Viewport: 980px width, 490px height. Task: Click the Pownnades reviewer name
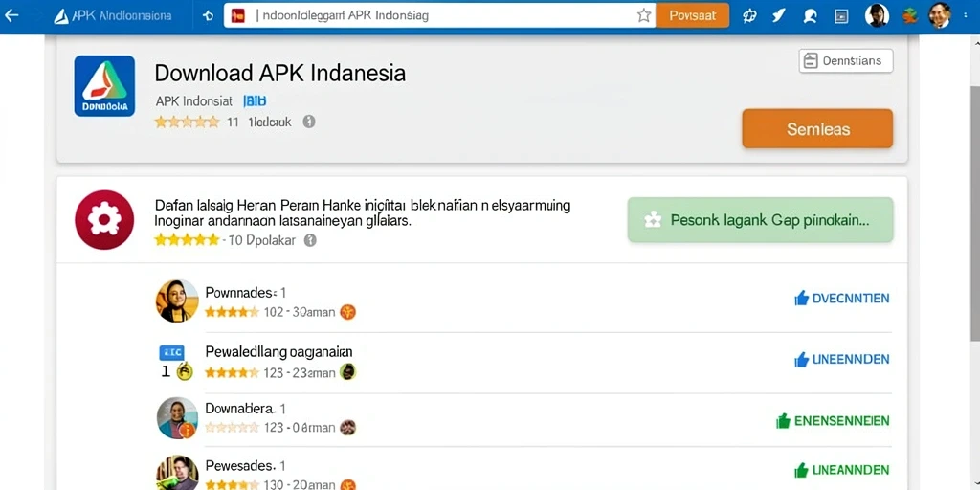(x=239, y=293)
